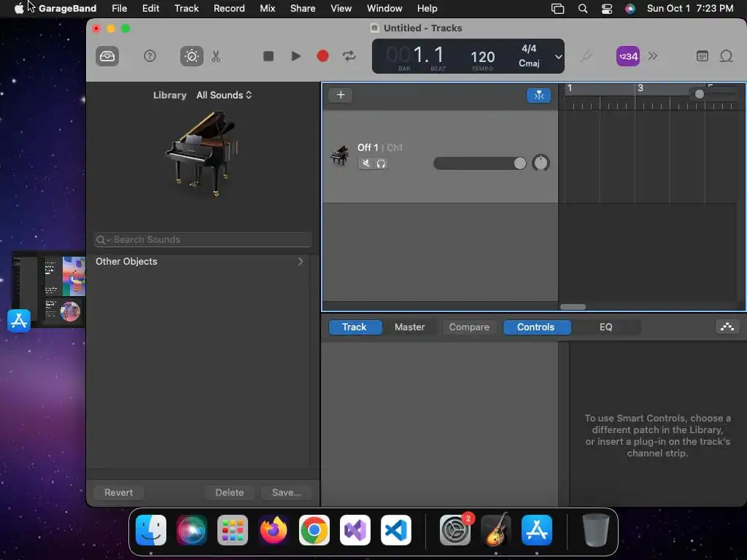Click the Off 1 track pan knob

click(541, 163)
